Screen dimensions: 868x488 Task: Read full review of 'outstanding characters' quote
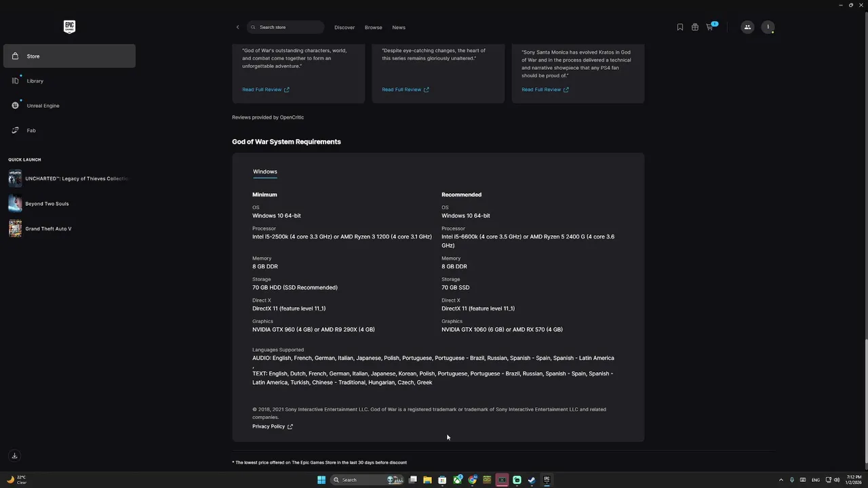click(x=266, y=89)
